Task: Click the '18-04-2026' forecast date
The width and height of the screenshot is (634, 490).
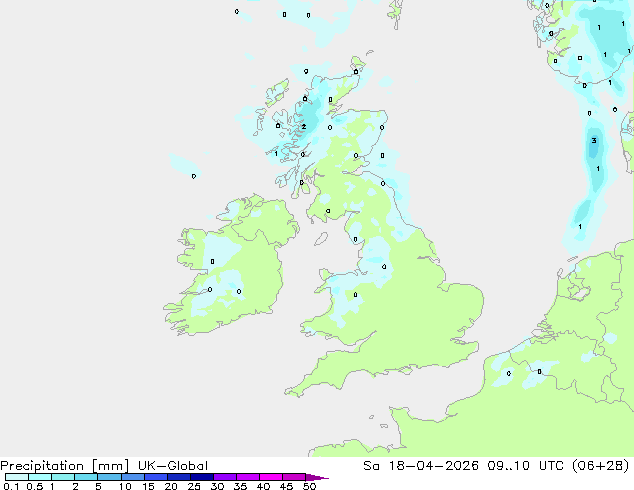Action: point(433,466)
